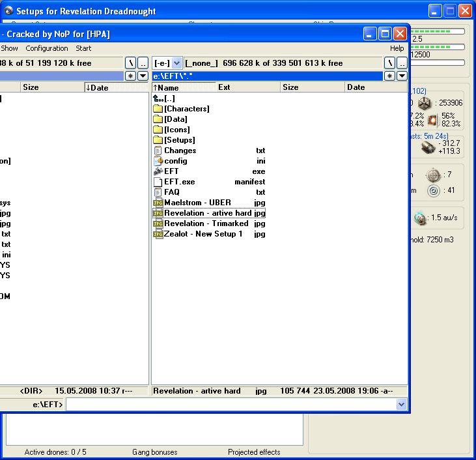Click the right panel favorites asterisk button
This screenshot has height=460, width=476.
pos(389,76)
